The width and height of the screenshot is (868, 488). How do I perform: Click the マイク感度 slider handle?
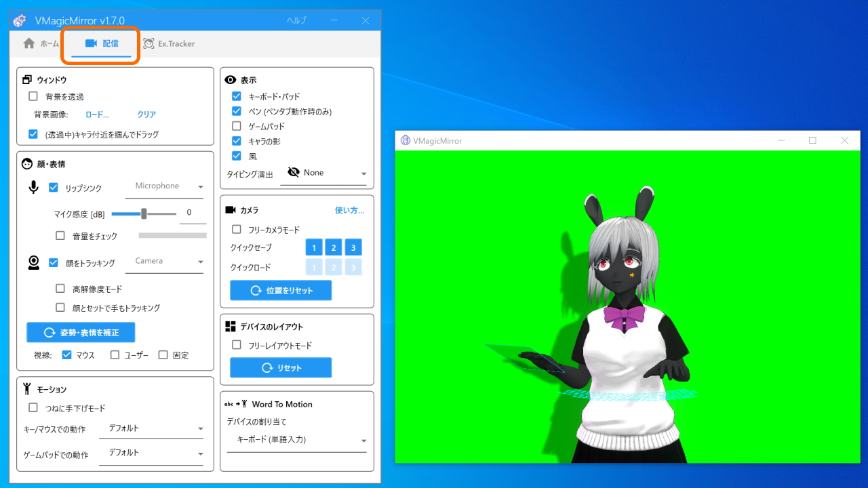(144, 213)
